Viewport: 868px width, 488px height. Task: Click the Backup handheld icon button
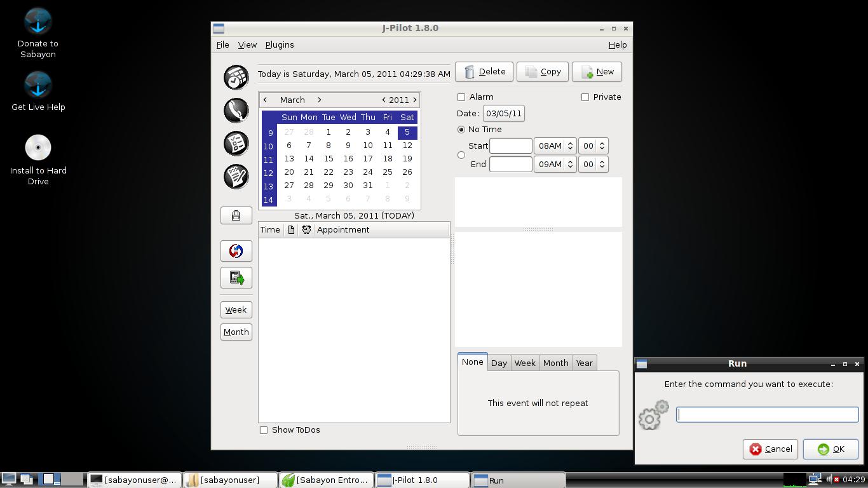(x=236, y=278)
